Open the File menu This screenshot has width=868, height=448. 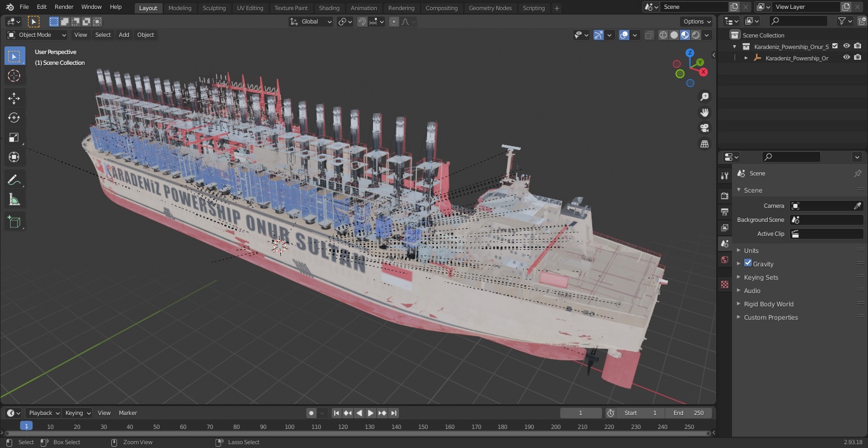pyautogui.click(x=24, y=7)
